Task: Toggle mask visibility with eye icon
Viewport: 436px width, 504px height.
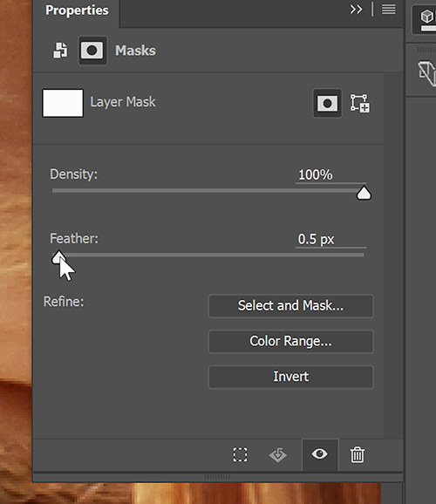Action: [x=320, y=454]
